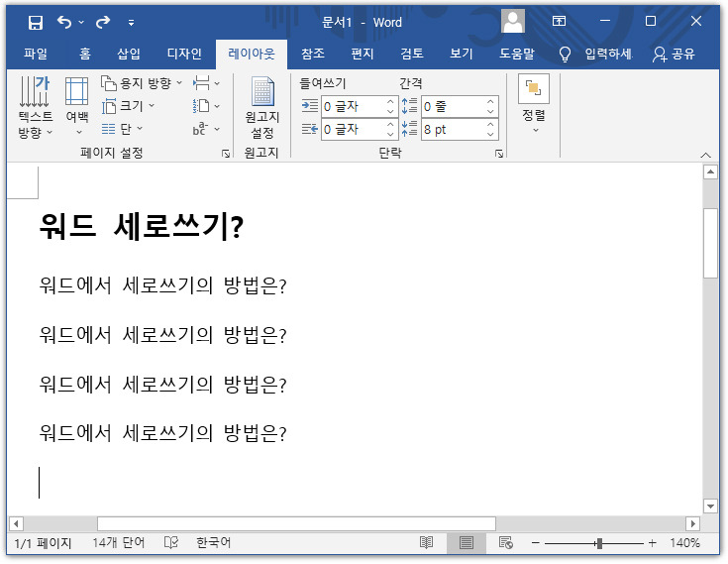Click the vertical scrollbar down arrow
Image resolution: width=728 pixels, height=564 pixels.
(x=710, y=506)
